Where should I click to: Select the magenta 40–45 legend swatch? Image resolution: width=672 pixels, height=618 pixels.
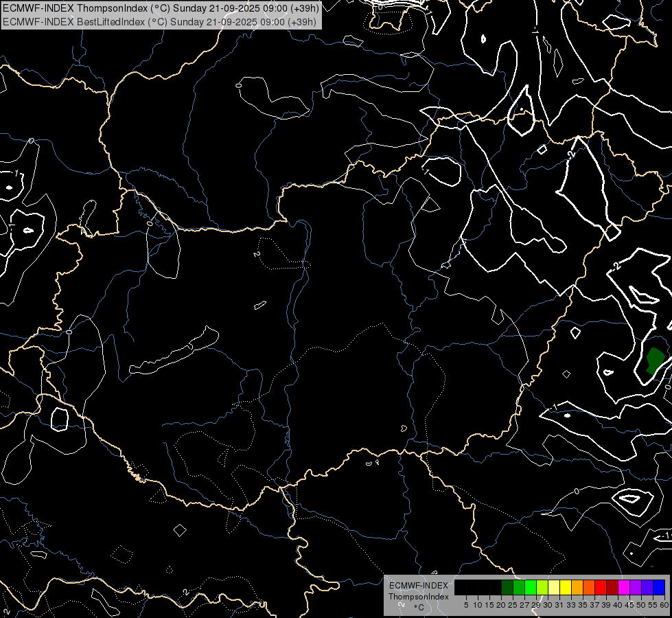click(624, 587)
